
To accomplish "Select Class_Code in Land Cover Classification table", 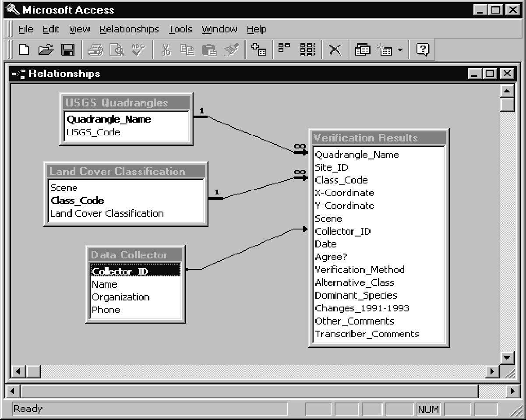I will coord(77,201).
